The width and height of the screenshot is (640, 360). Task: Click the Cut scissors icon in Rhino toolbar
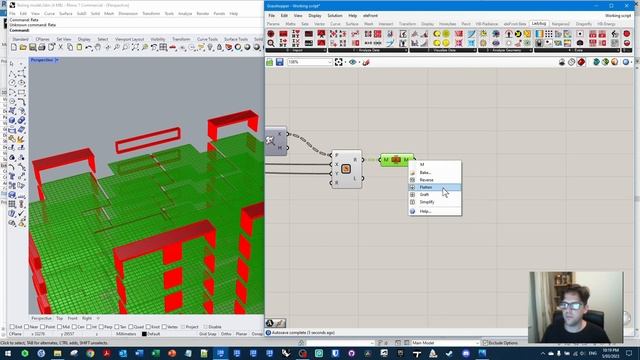pos(61,47)
